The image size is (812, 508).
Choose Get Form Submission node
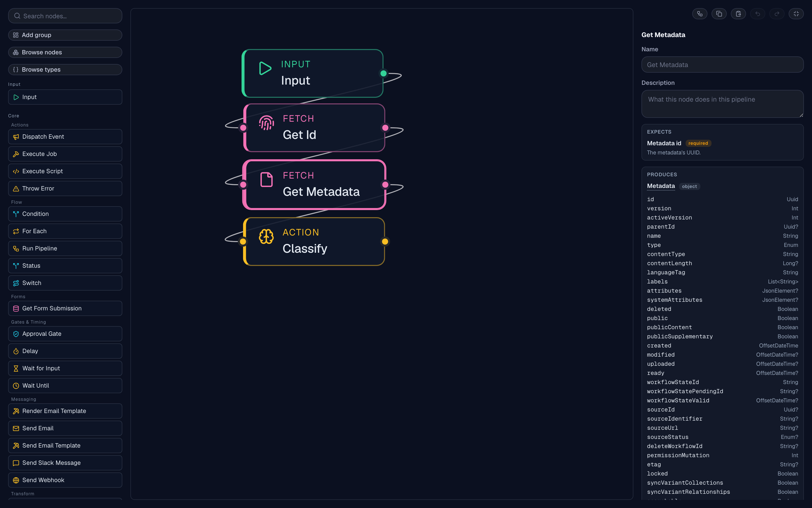(x=65, y=308)
